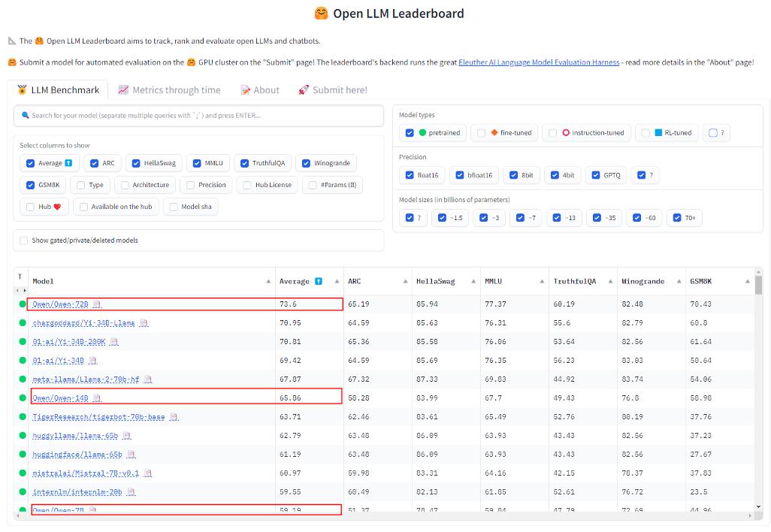Image resolution: width=771 pixels, height=532 pixels.
Task: Toggle Show gated/private/deleted models checkbox
Action: pyautogui.click(x=24, y=240)
